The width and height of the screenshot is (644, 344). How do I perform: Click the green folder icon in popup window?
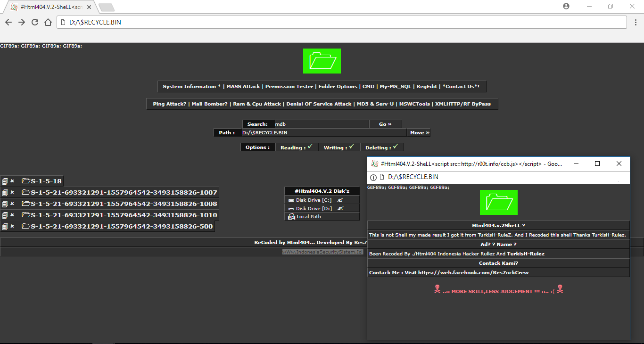[499, 202]
